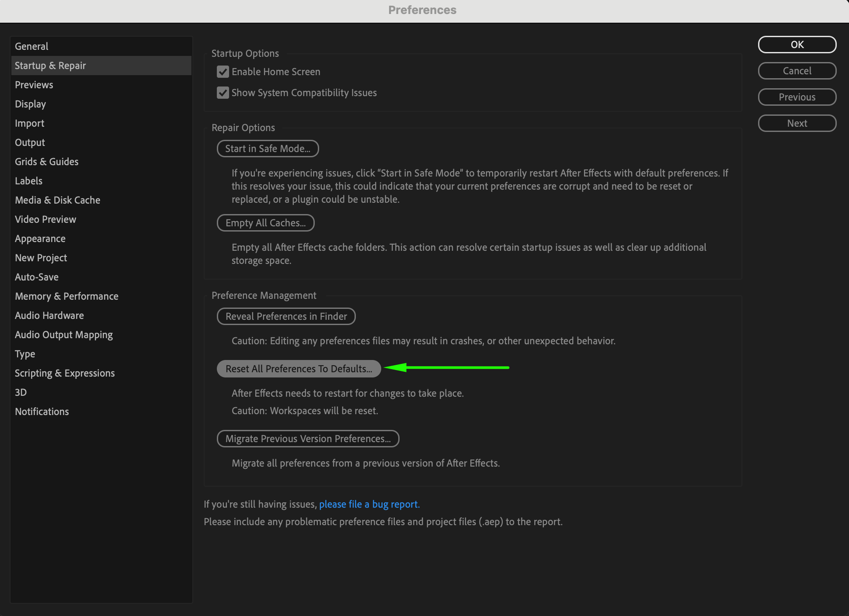849x616 pixels.
Task: Confirm preferences with the OK button
Action: point(797,45)
